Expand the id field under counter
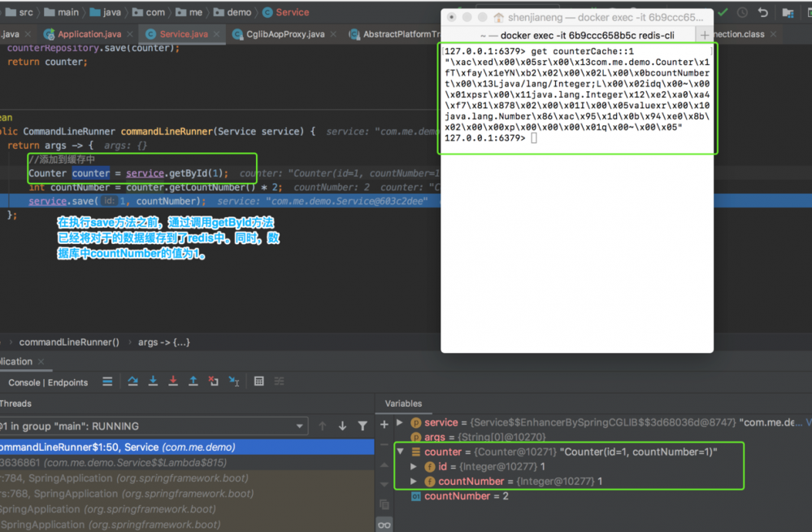 [x=415, y=467]
